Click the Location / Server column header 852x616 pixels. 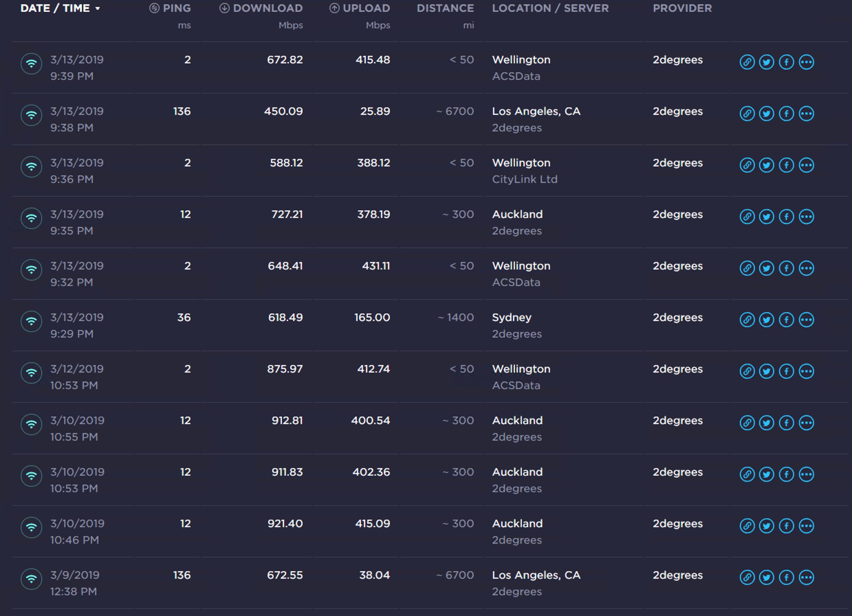coord(550,8)
